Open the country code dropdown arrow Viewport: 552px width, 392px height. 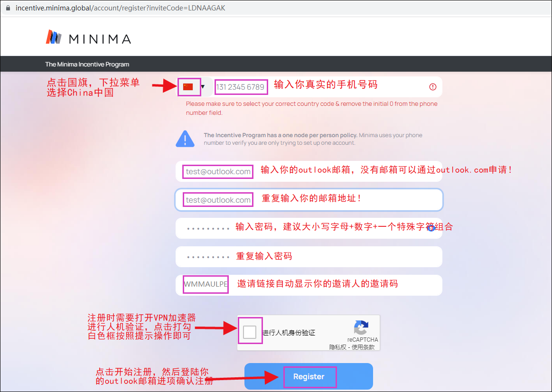coord(203,86)
